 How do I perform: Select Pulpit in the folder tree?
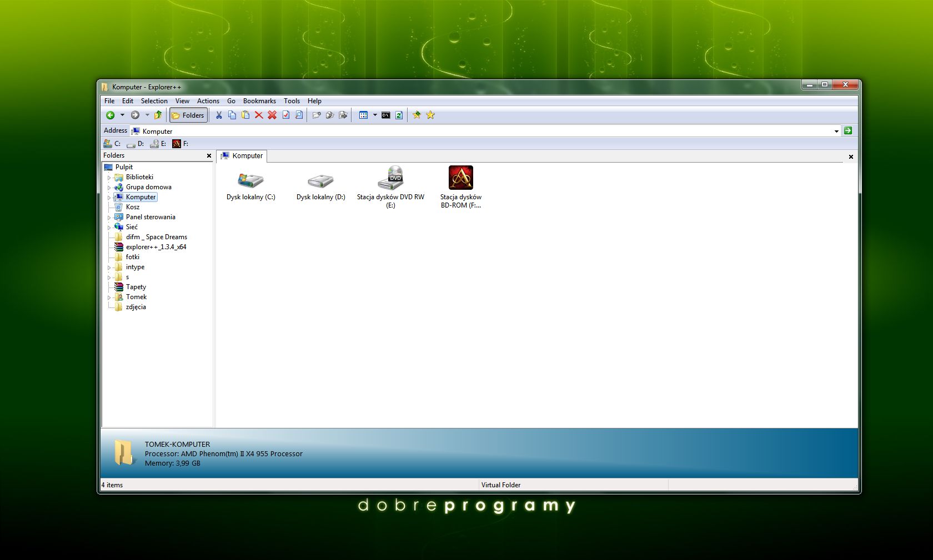point(124,167)
